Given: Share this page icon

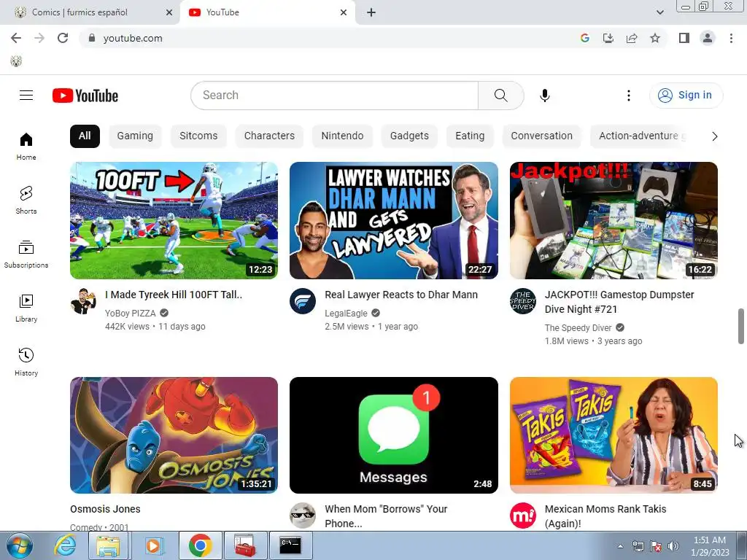Looking at the screenshot, I should pos(632,38).
